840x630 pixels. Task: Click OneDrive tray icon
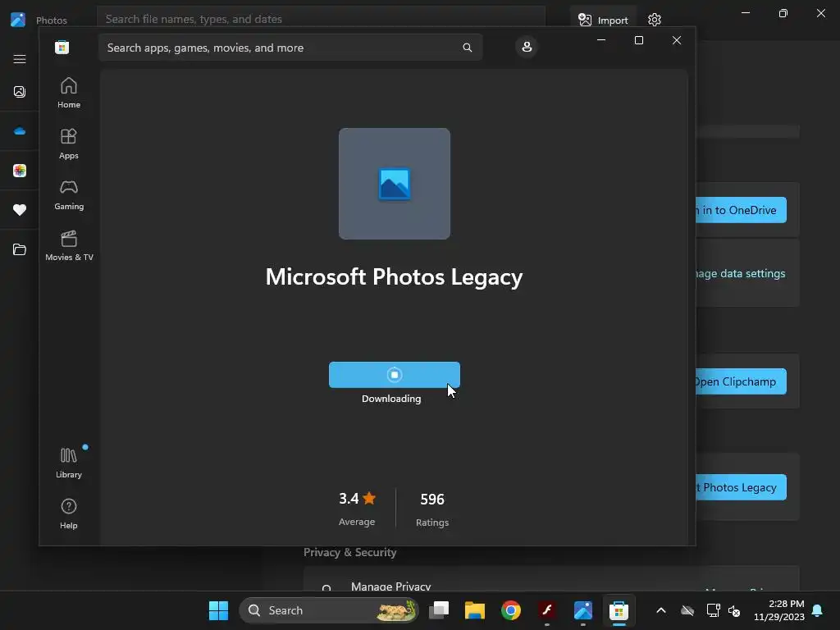687,610
